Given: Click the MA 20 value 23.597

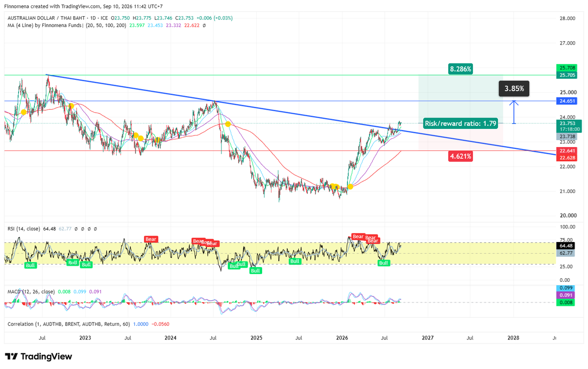Looking at the screenshot, I should [138, 25].
